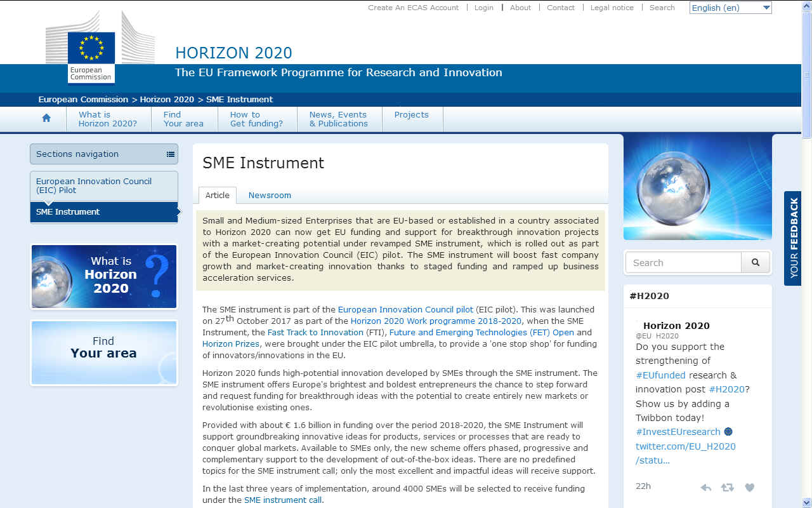The image size is (812, 508).
Task: Open the twitter.com/EU_H2020 link
Action: (x=686, y=453)
